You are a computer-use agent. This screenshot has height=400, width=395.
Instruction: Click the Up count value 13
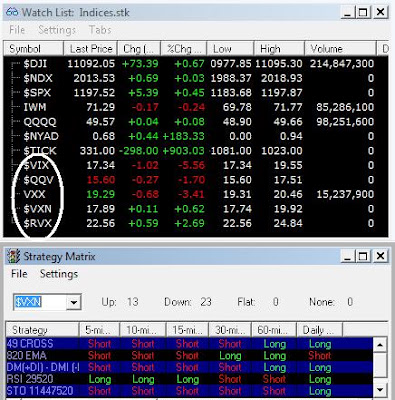coord(133,302)
